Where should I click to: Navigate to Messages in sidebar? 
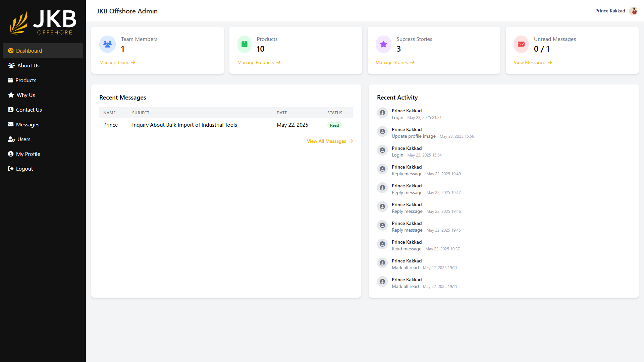[28, 124]
